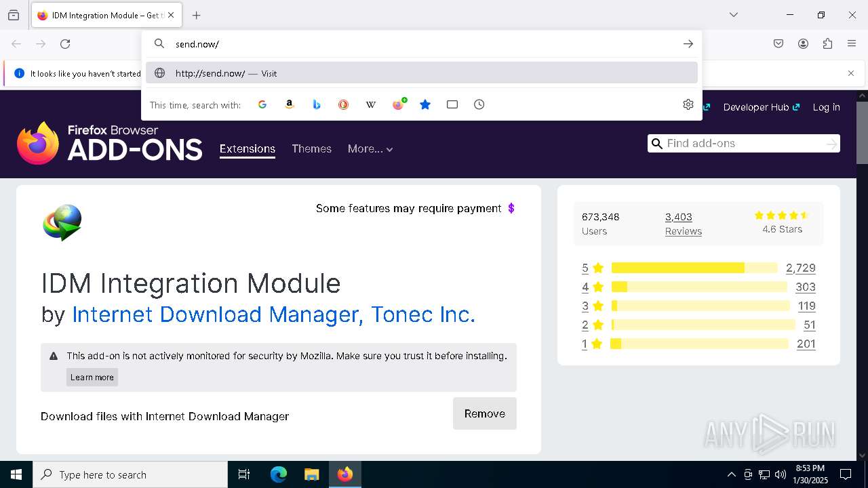Open Developer Hub link
Image resolution: width=868 pixels, height=488 pixels.
[761, 107]
